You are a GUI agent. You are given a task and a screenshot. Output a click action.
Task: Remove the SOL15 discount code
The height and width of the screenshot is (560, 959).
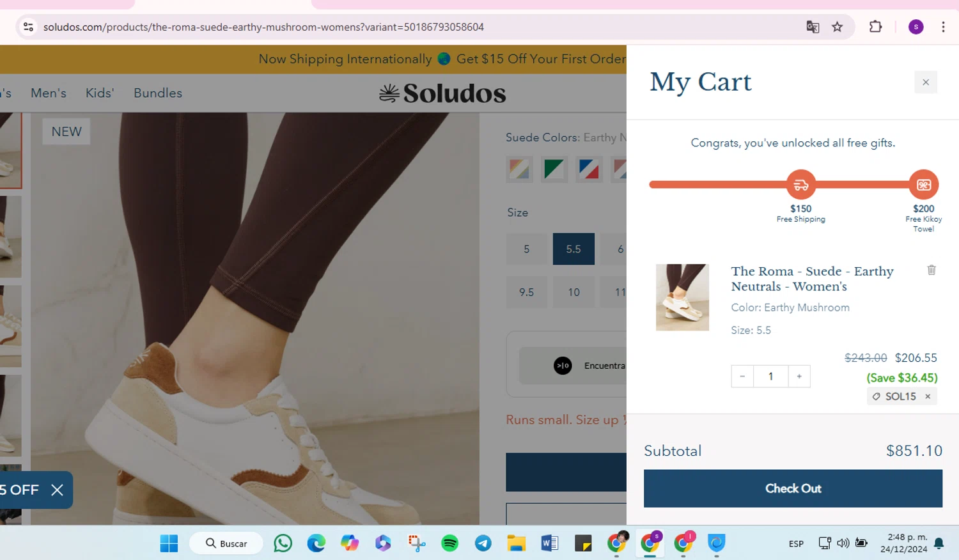click(928, 396)
